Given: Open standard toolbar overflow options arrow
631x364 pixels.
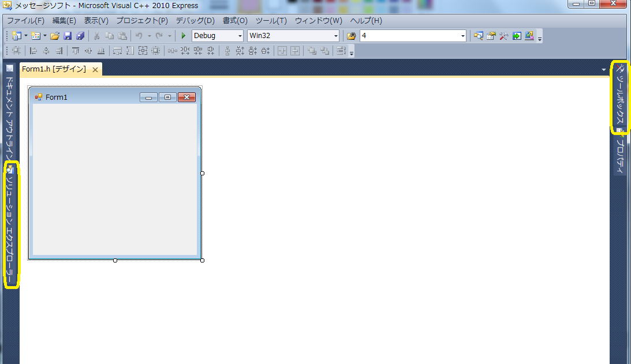Looking at the screenshot, I should 540,39.
